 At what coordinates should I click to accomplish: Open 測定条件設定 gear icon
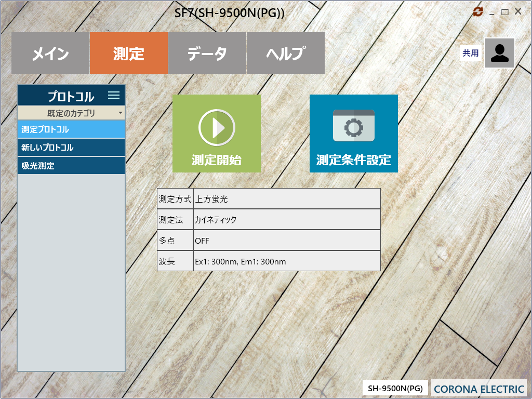pos(353,127)
